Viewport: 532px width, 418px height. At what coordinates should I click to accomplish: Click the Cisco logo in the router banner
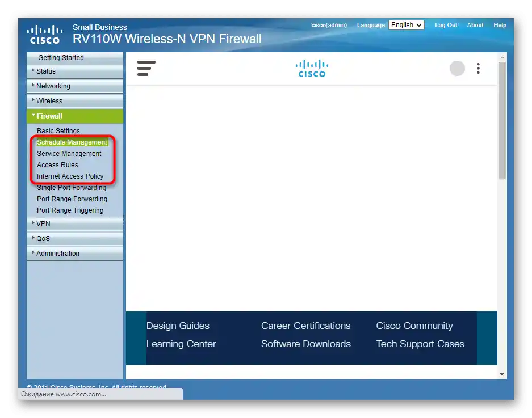pos(45,35)
